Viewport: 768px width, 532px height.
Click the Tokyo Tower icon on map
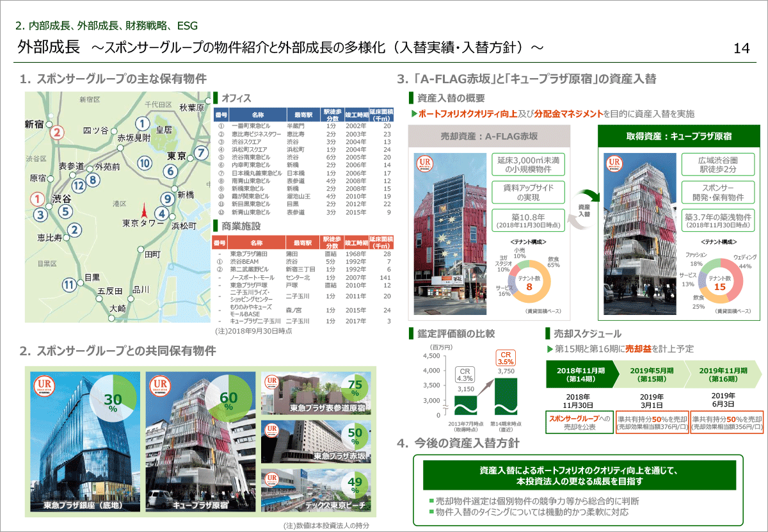pos(143,209)
